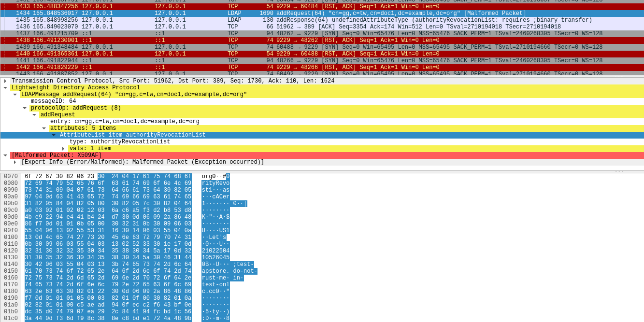Collapse the Lightweight Directory Access Protocol tree
644x322 pixels.
5,88
